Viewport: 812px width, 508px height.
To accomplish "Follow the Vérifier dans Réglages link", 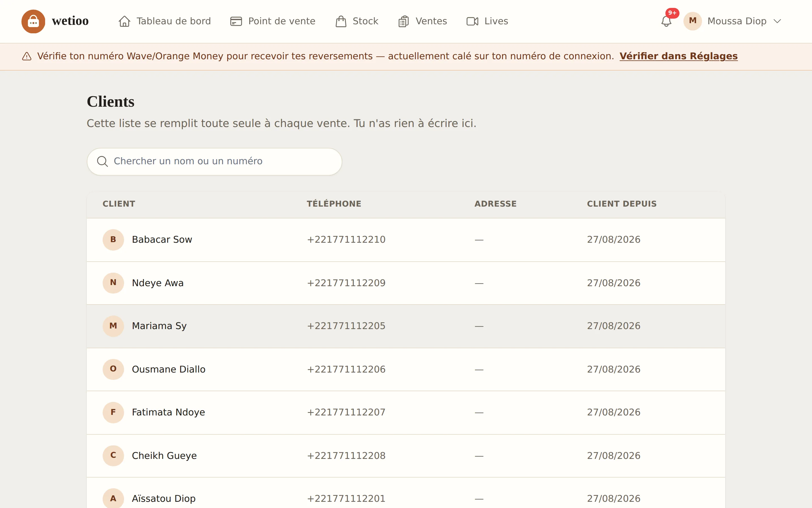I will (678, 56).
